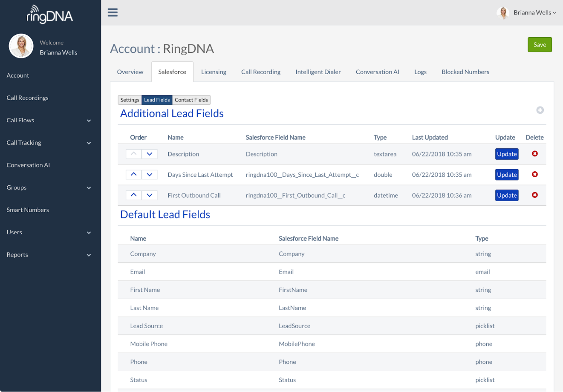The image size is (563, 392).
Task: Switch to the Settings sub-tab
Action: coord(130,100)
